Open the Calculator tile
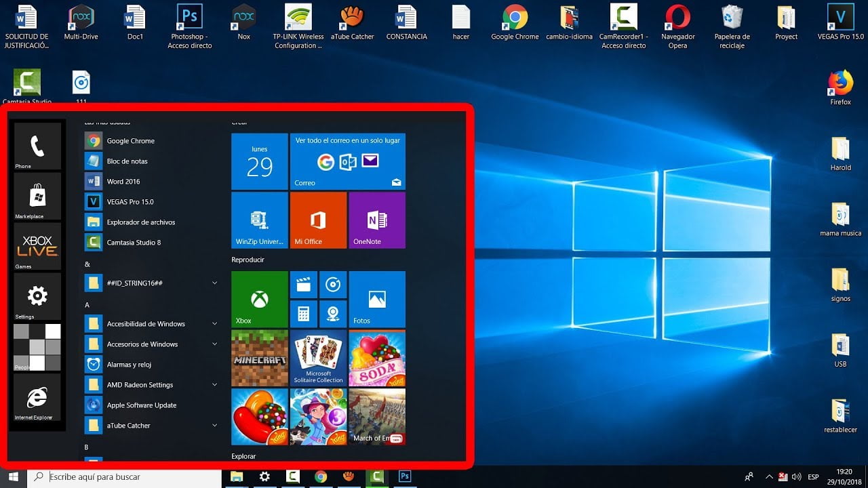Screen dimensions: 868x488 point(303,313)
